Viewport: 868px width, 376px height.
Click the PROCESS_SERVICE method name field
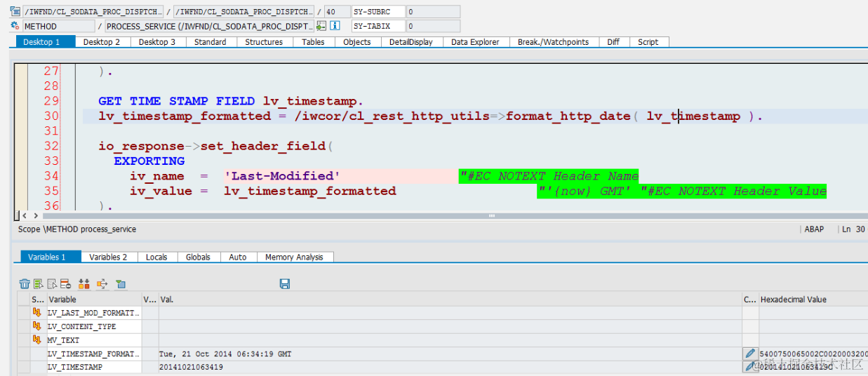click(210, 26)
